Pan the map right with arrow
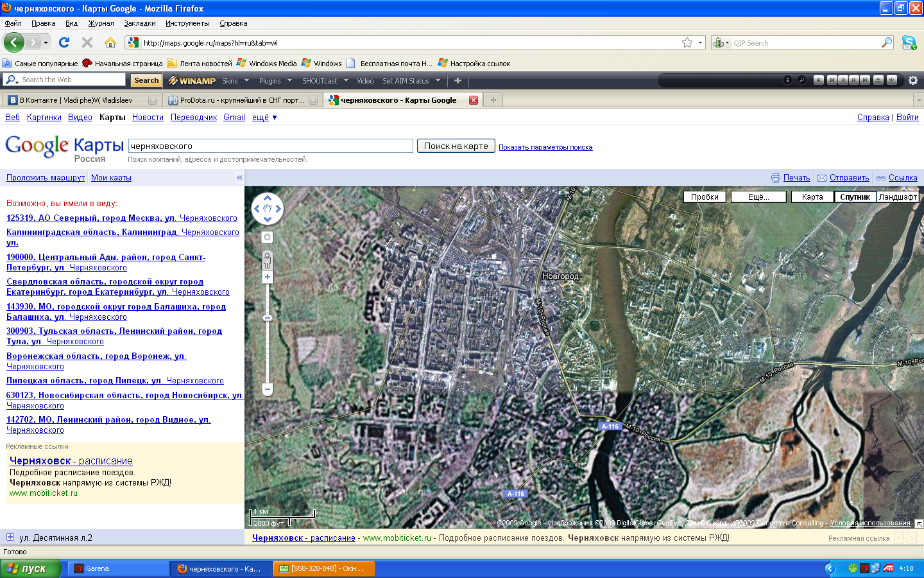 click(x=278, y=208)
